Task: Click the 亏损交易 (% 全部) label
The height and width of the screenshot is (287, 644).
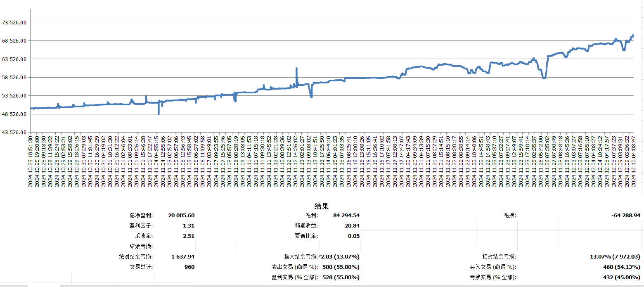Action: pyautogui.click(x=493, y=277)
